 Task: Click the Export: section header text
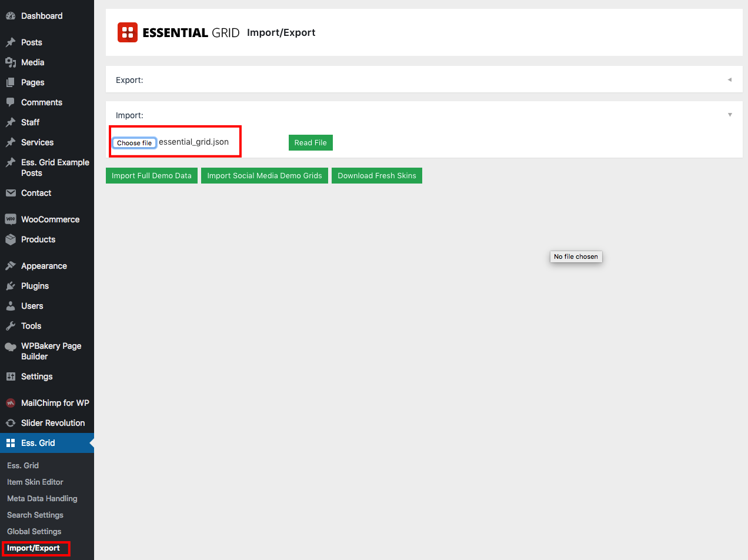tap(129, 80)
